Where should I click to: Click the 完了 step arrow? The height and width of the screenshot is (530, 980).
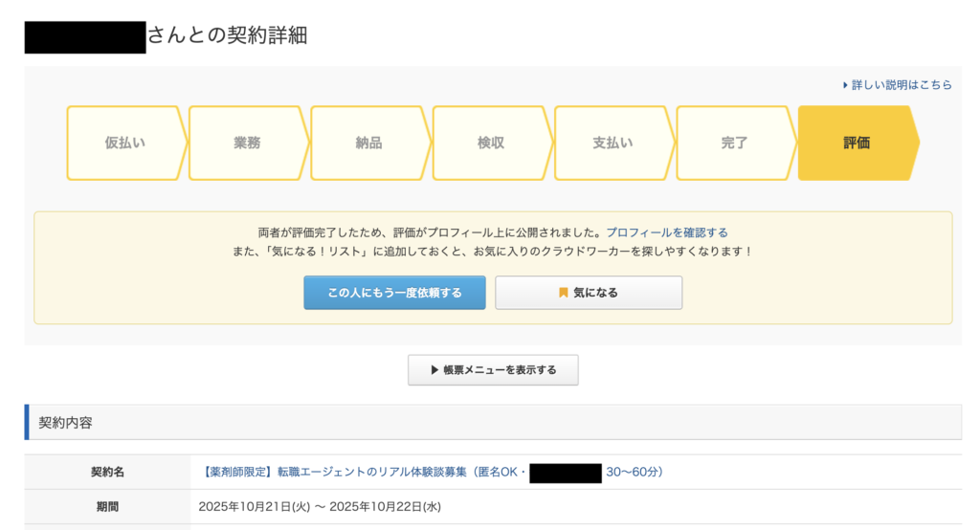click(734, 144)
